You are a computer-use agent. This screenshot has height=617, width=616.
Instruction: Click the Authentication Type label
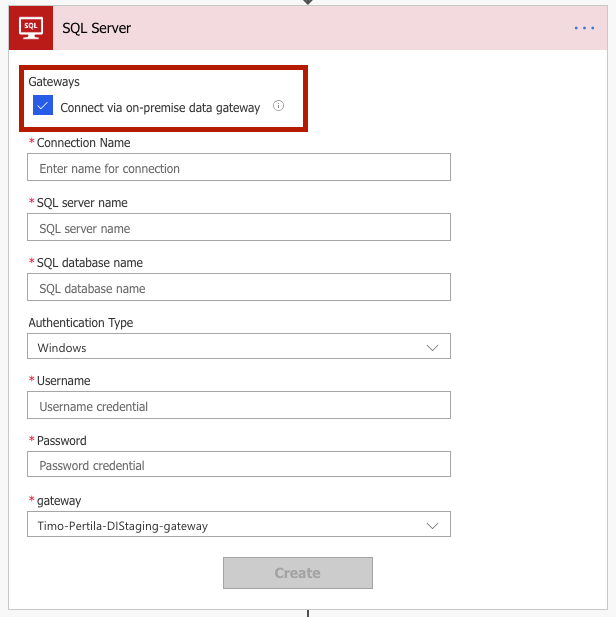click(81, 323)
